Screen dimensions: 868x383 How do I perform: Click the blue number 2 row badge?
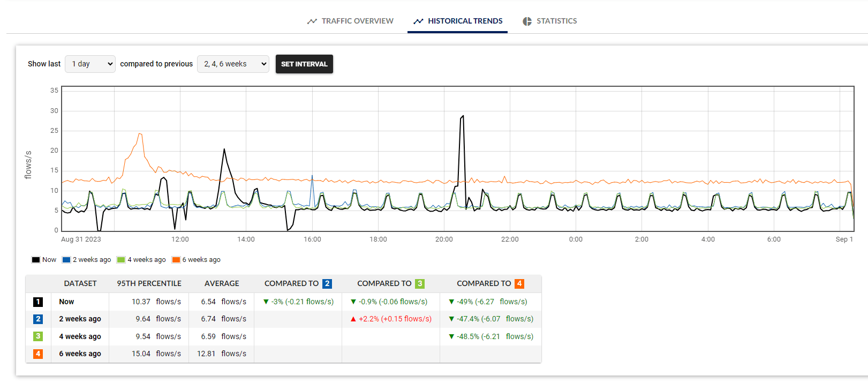(38, 319)
